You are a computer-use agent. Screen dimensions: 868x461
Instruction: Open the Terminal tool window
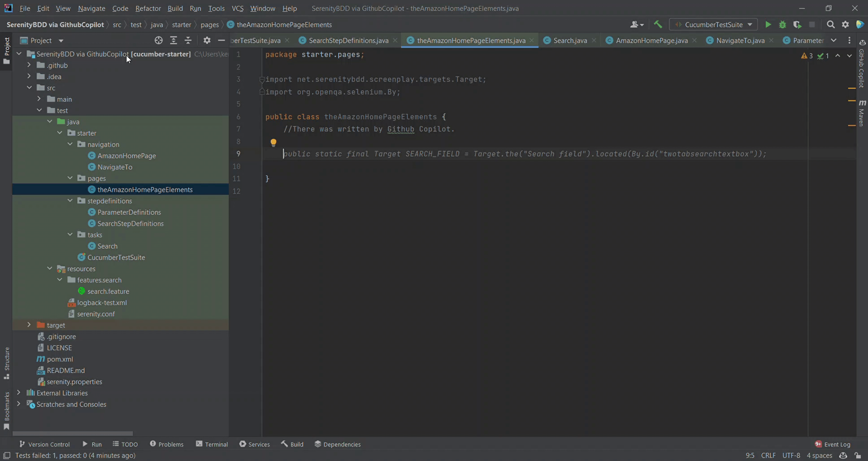[212, 444]
